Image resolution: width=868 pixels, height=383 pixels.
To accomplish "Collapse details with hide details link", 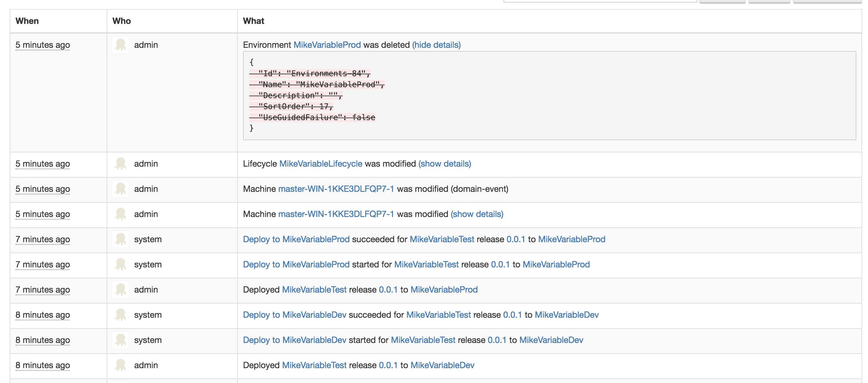I will 436,45.
